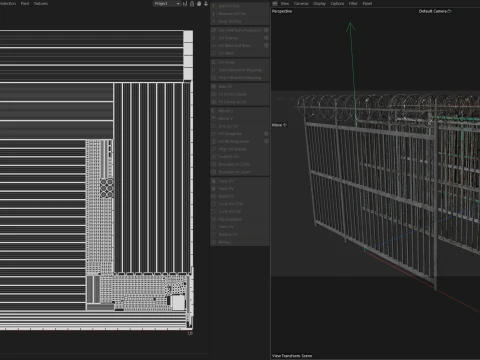Screen dimensions: 480x360
Task: Select the Restore UV command
Action: point(228,234)
